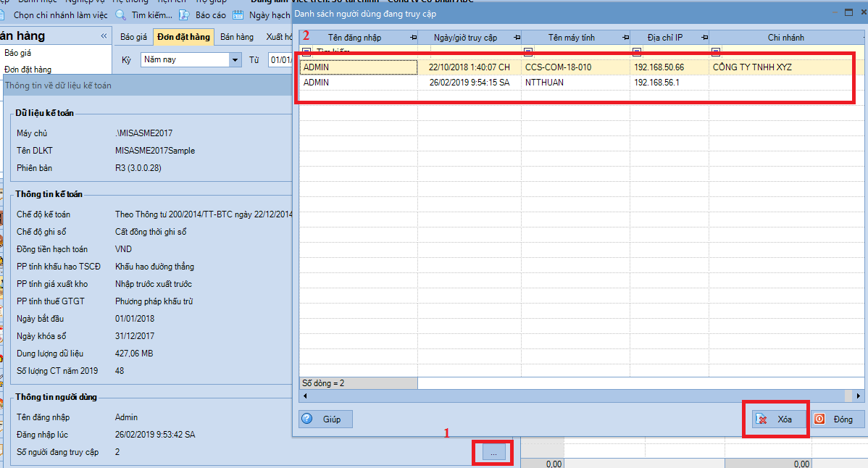Viewport: 868px width, 468px height.
Task: Close the dialog with Đóng button
Action: tap(838, 419)
